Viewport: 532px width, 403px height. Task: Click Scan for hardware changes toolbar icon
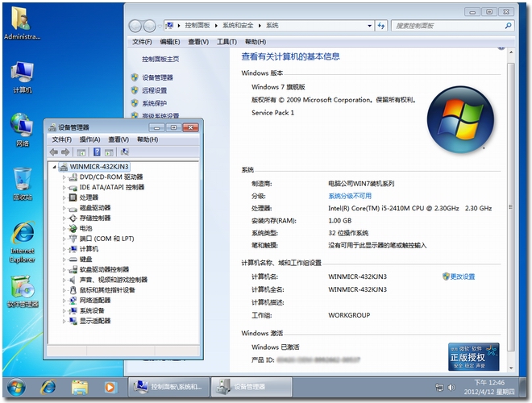point(125,152)
